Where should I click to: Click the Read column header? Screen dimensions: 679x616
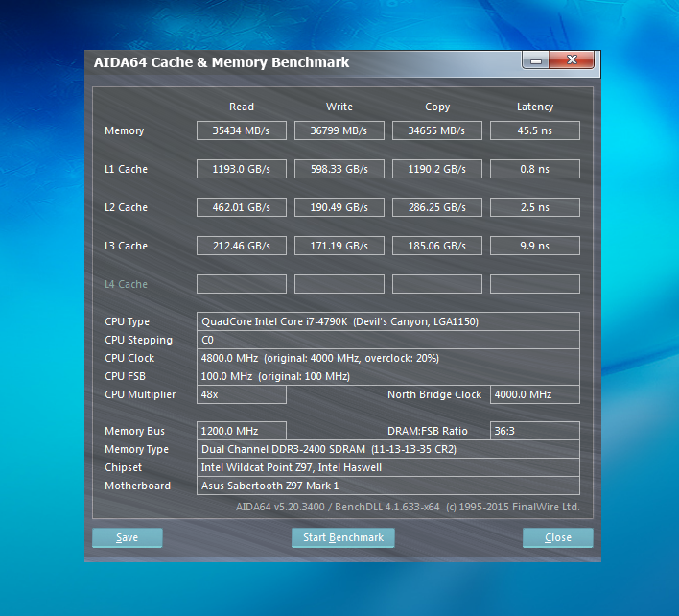(x=242, y=107)
